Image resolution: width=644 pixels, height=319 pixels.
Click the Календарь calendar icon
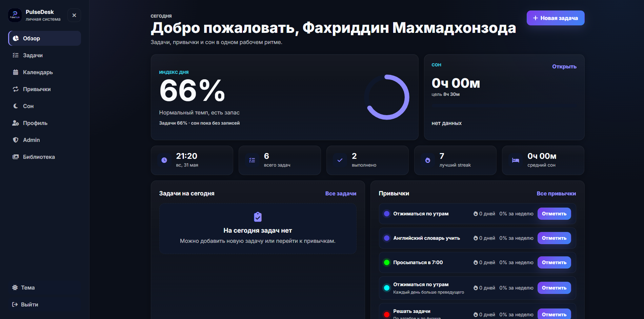click(x=16, y=72)
